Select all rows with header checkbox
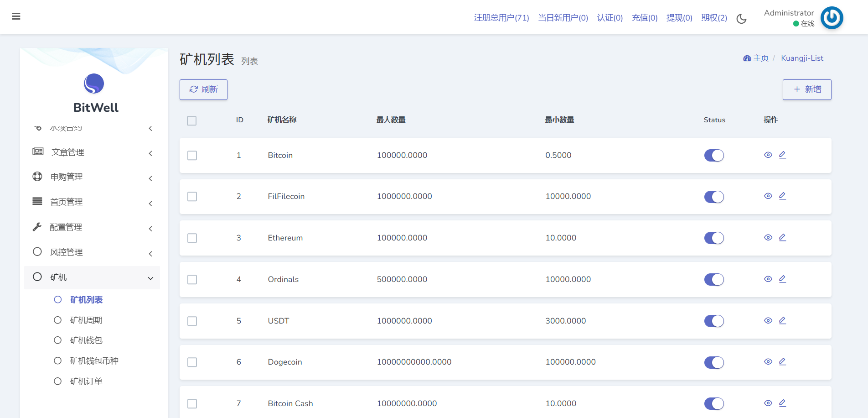 192,121
